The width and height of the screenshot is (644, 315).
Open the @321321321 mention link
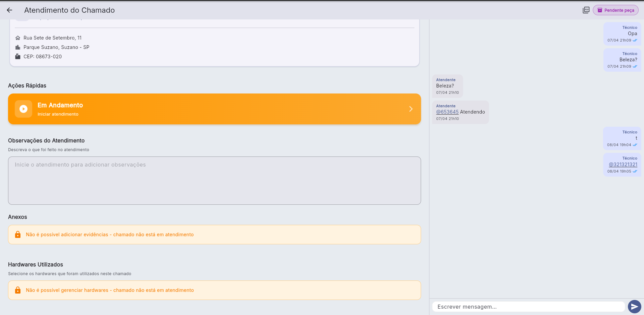(x=623, y=165)
